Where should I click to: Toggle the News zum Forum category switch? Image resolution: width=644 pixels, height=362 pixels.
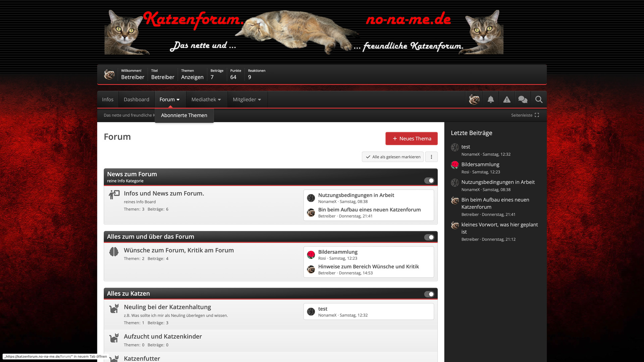429,181
